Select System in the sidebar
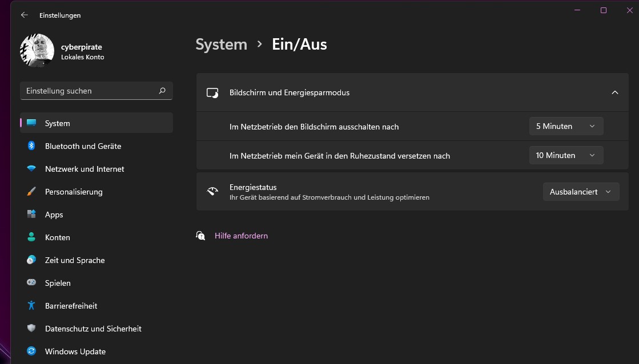 point(96,123)
